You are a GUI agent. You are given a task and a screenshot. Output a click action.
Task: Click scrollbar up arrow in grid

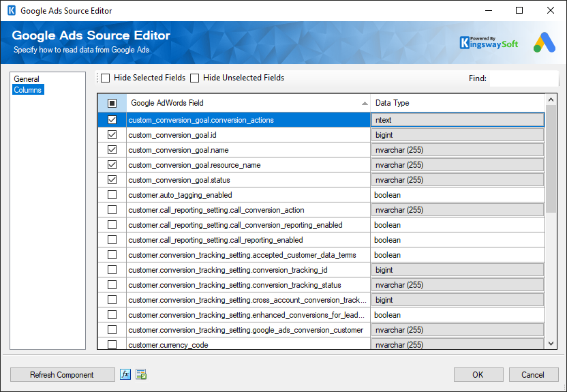pyautogui.click(x=551, y=100)
